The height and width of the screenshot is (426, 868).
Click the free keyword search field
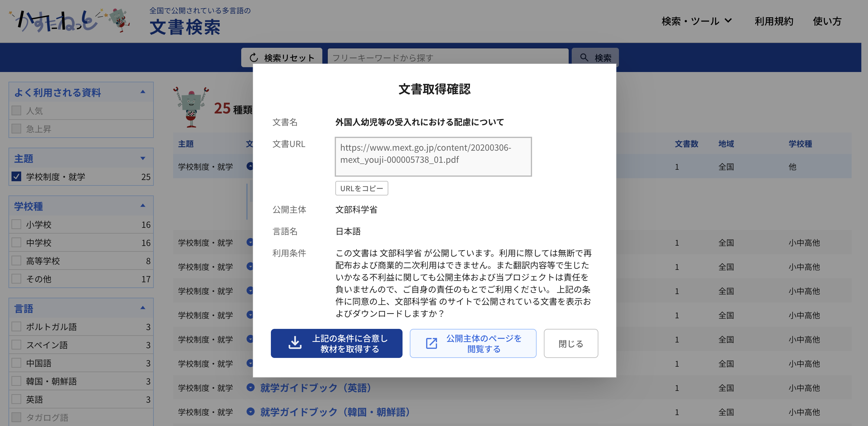pos(448,57)
